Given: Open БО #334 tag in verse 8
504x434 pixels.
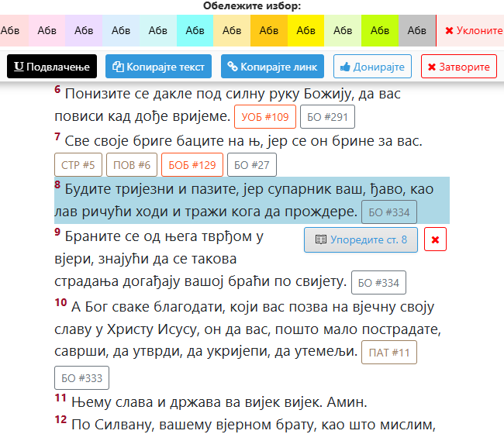Looking at the screenshot, I should [x=389, y=212].
